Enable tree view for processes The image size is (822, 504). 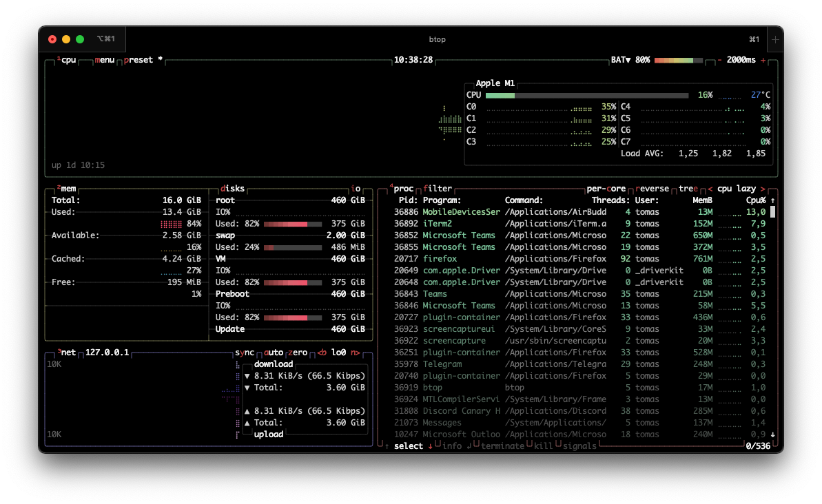pos(688,189)
